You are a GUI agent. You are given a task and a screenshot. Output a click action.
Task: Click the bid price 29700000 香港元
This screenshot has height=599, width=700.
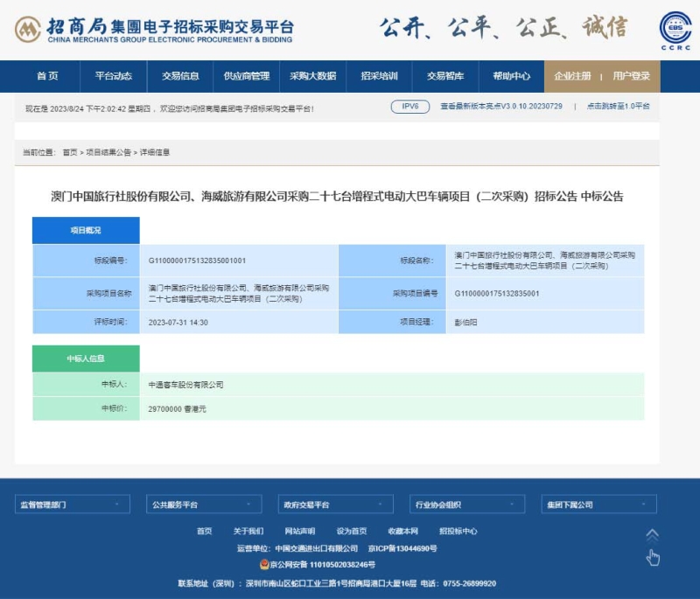178,409
